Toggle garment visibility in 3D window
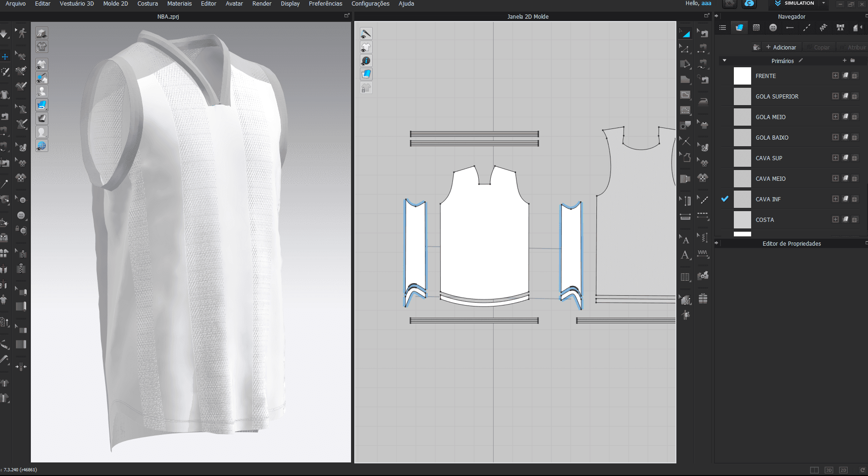 (42, 64)
